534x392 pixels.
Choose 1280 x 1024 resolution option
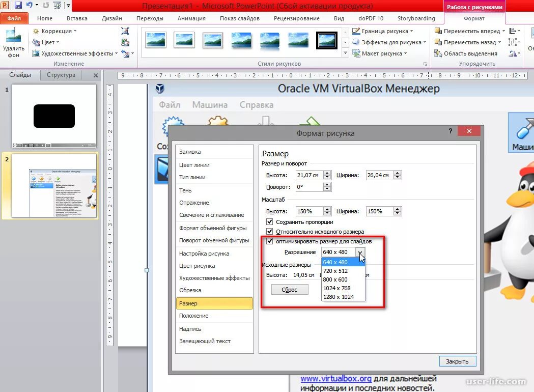click(343, 297)
